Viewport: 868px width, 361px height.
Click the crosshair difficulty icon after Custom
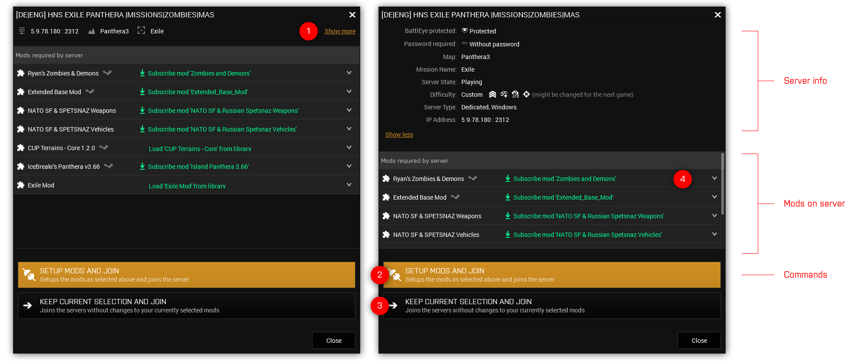(526, 94)
